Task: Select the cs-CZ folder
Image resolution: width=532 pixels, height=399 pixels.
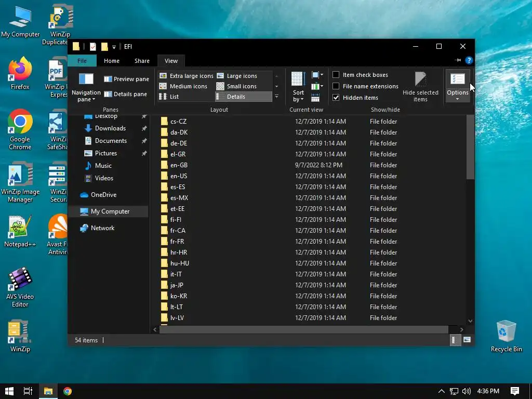Action: [179, 122]
